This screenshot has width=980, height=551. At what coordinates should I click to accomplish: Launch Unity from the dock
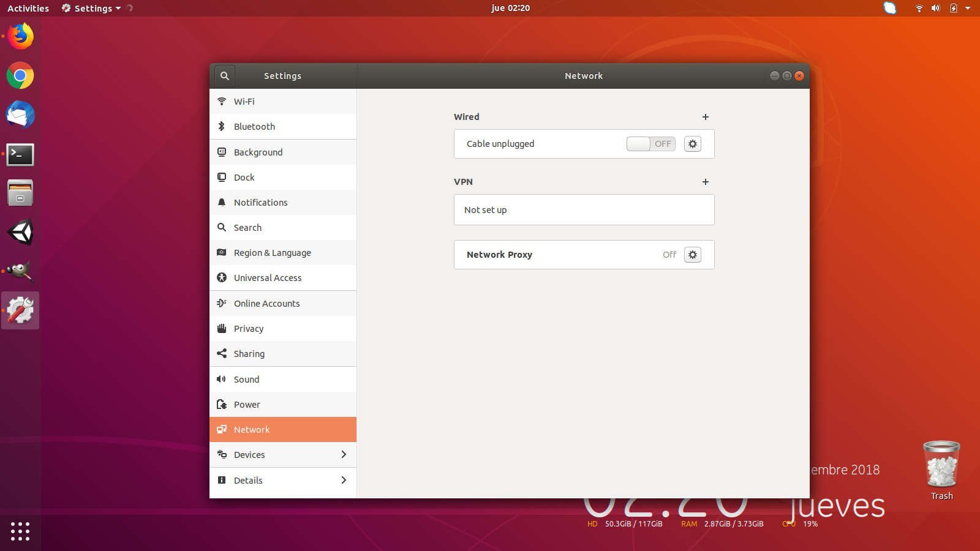point(20,232)
